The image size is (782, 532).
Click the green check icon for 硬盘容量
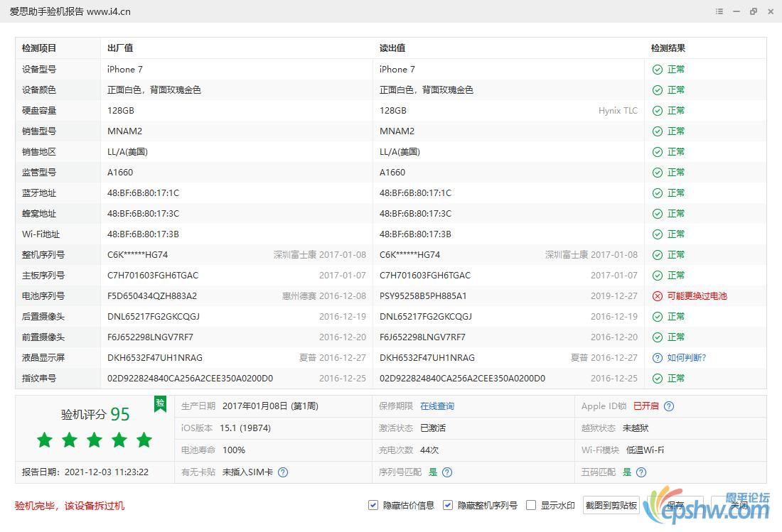[658, 111]
